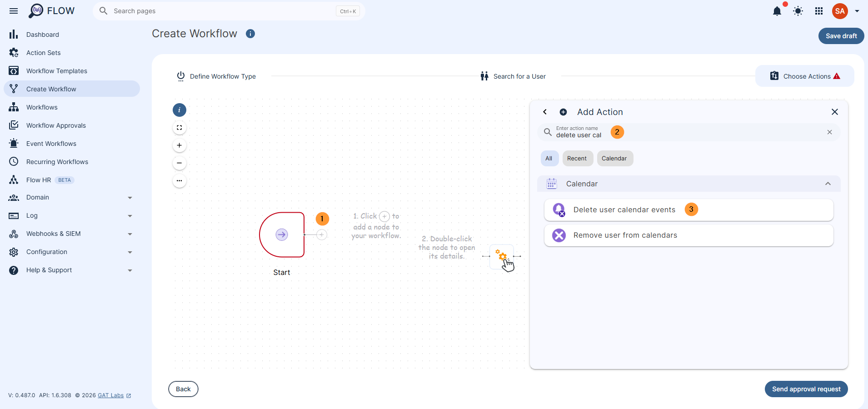Select the All filter chip

549,158
